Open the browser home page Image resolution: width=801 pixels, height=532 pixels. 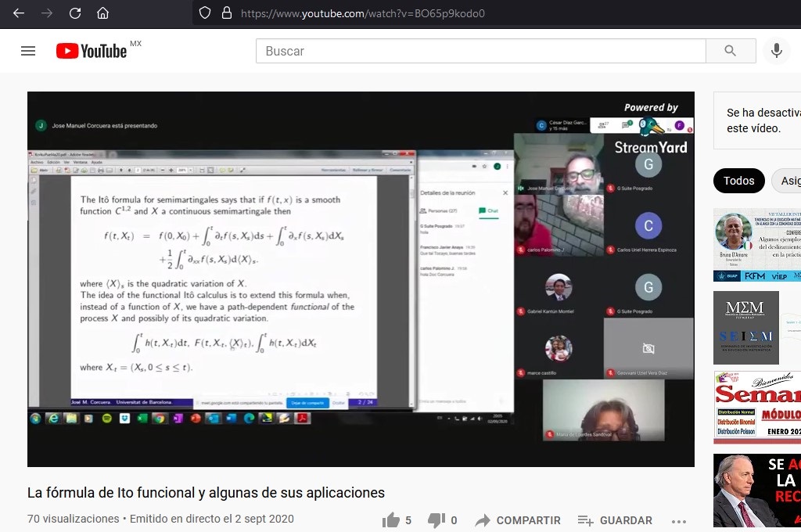pyautogui.click(x=102, y=13)
